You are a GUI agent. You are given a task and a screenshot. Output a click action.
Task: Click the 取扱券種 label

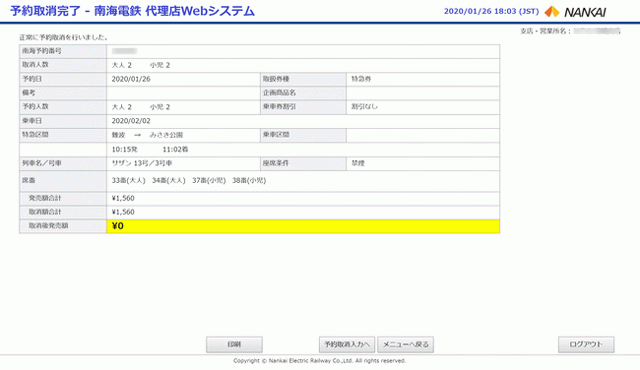[276, 79]
